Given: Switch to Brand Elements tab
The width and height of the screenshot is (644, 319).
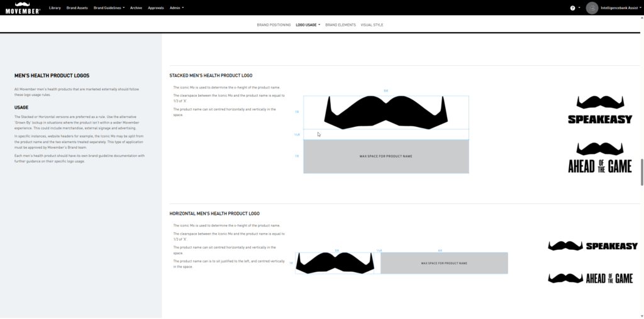Looking at the screenshot, I should pos(340,25).
